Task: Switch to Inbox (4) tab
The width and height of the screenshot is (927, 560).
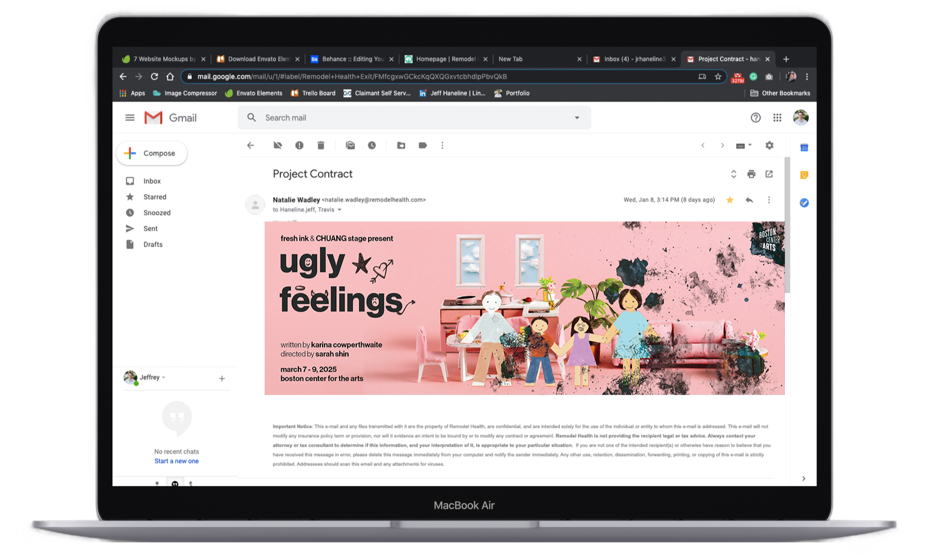Action: (x=630, y=59)
